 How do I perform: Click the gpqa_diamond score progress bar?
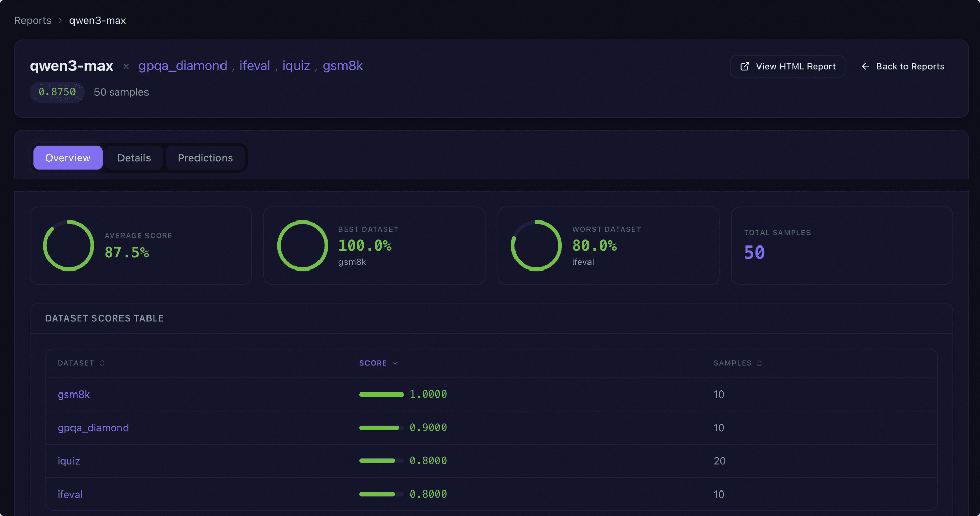381,428
